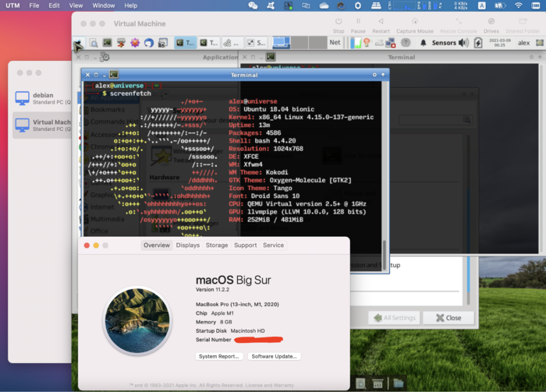Click the Software Update... button
Viewport: 546px width, 392px height.
click(274, 356)
